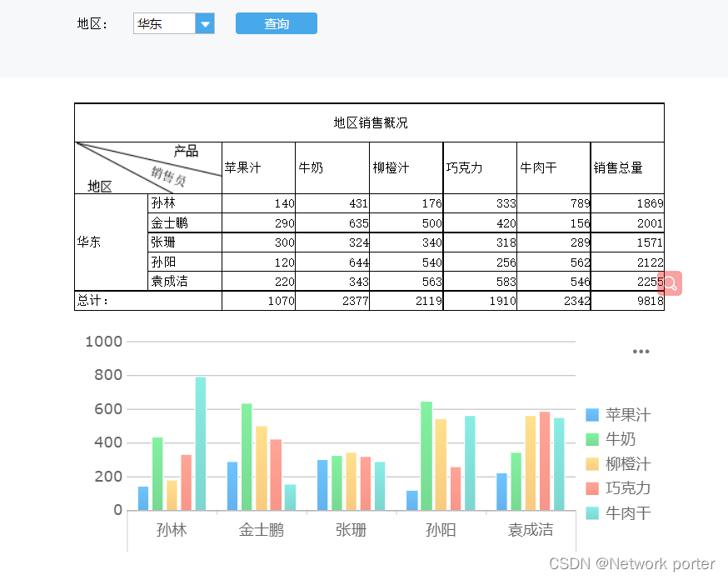Viewport: 728px width, 580px height.
Task: Open the chart three-dots menu
Action: 641,352
